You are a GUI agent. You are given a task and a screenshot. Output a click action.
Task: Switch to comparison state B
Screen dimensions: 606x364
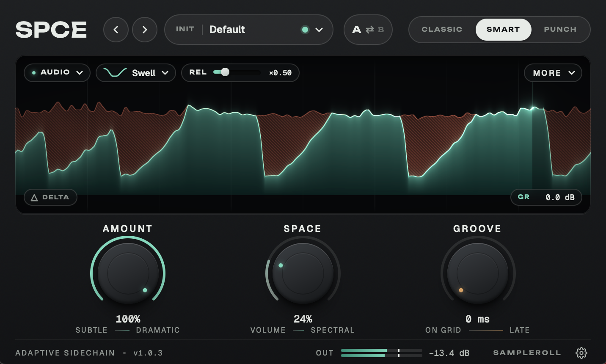(381, 30)
